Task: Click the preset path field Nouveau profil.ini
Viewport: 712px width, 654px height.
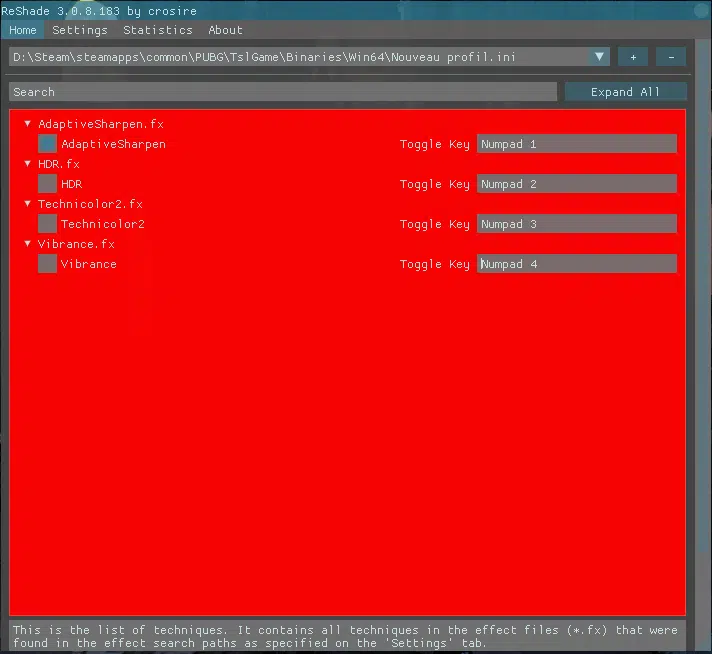Action: point(298,57)
